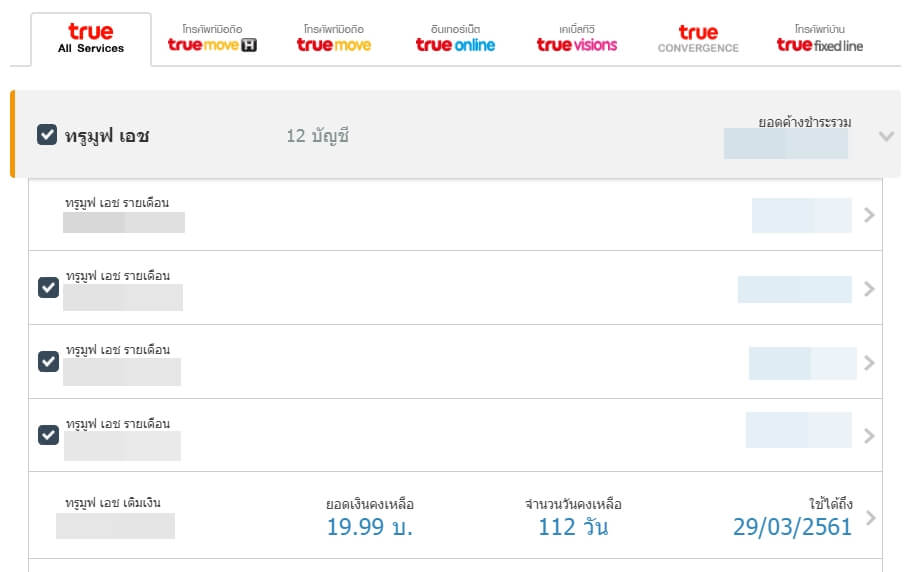
Task: Expand the fourth รายเดือน row arrow
Action: click(869, 436)
